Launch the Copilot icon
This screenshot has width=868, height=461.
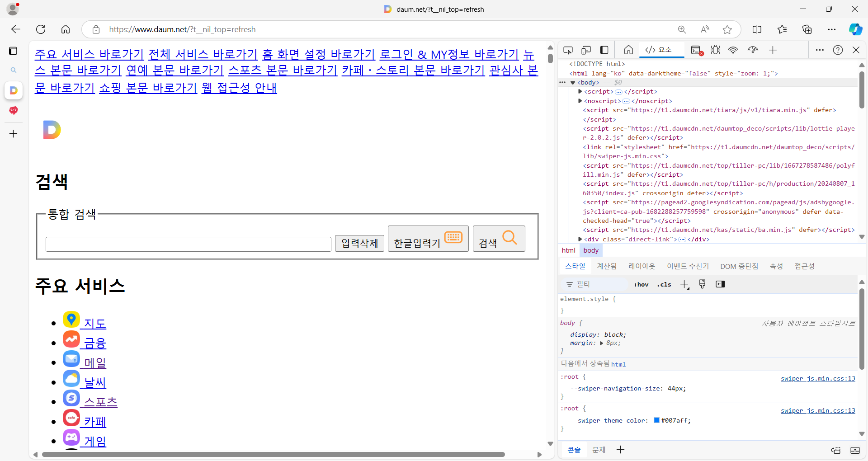click(855, 29)
